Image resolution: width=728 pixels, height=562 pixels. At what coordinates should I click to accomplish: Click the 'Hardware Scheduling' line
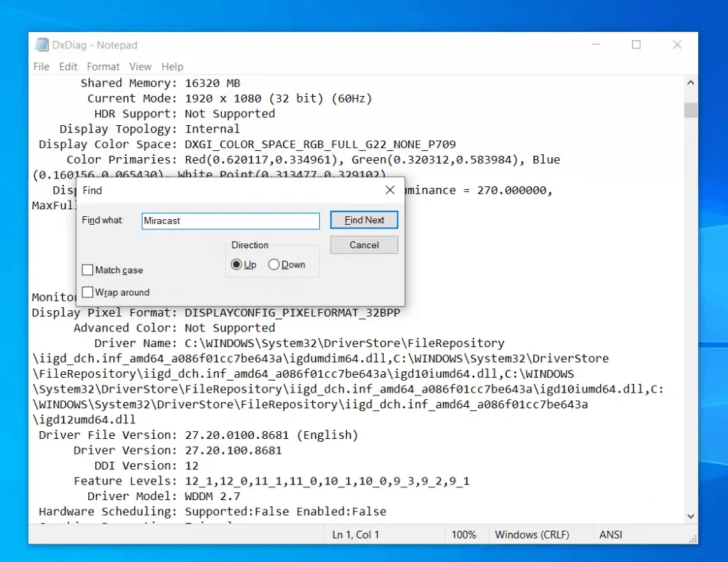[213, 511]
